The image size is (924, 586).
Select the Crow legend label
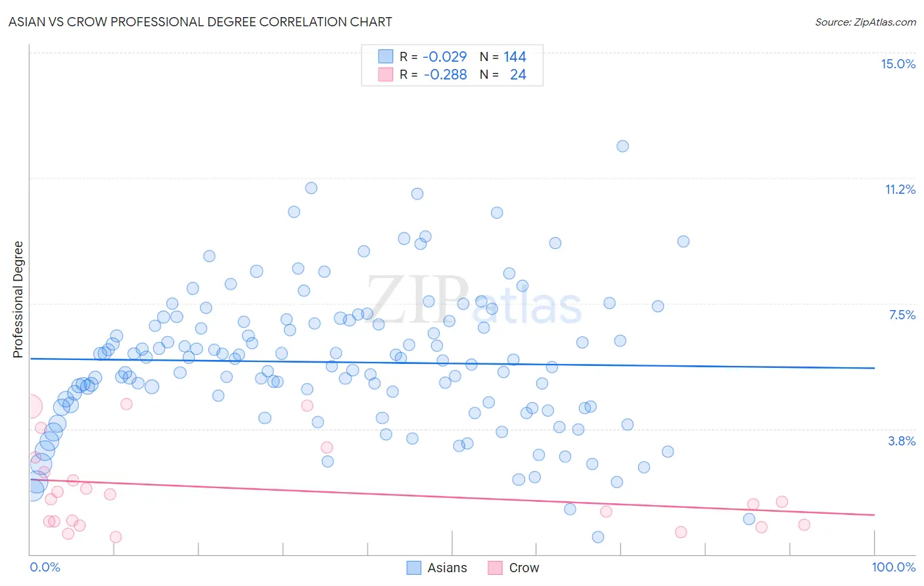524,568
